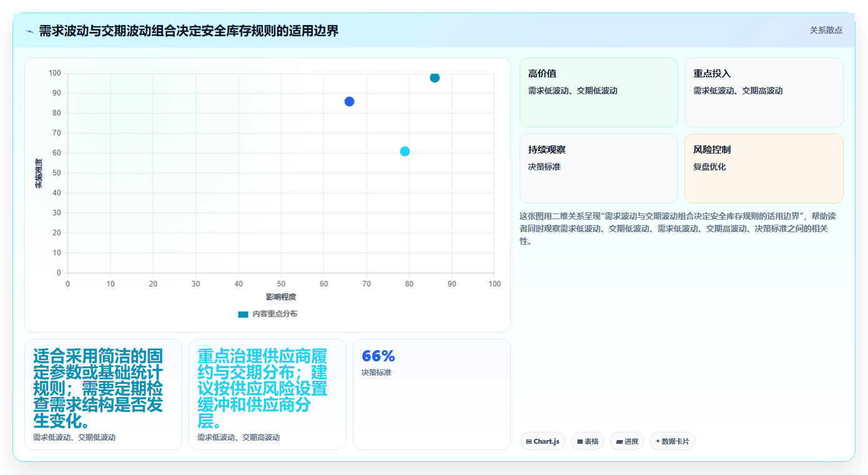868x475 pixels.
Task: Click the 表格 tag
Action: [588, 441]
